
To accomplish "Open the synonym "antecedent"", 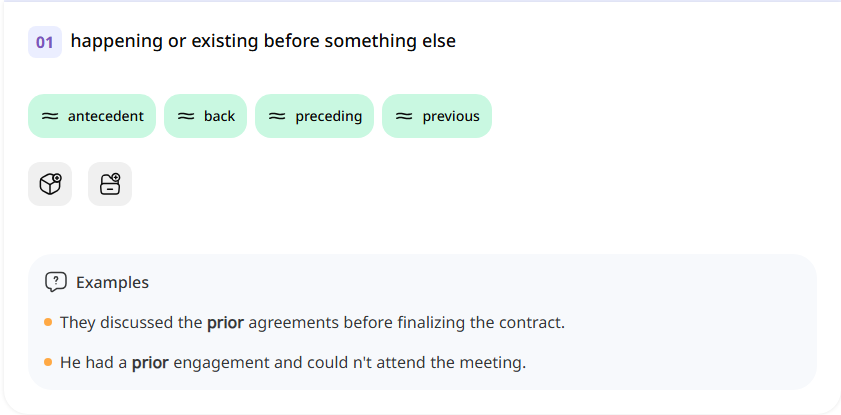I will coord(105,116).
